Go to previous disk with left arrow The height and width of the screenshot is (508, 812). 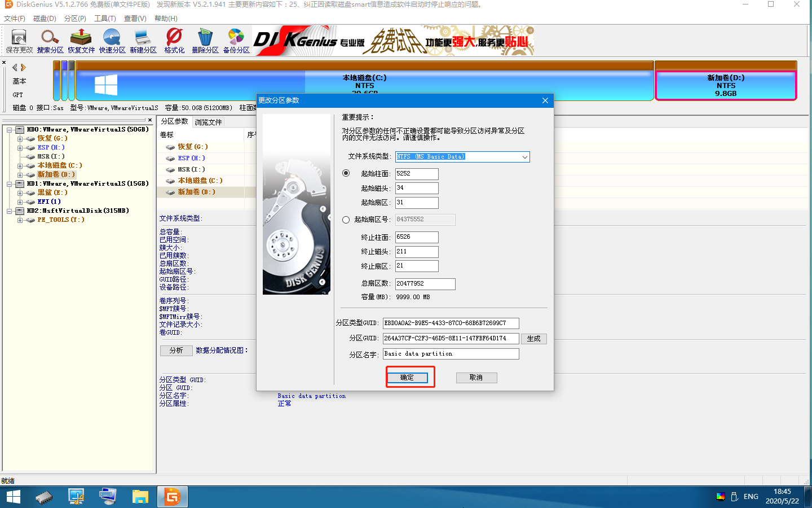15,67
